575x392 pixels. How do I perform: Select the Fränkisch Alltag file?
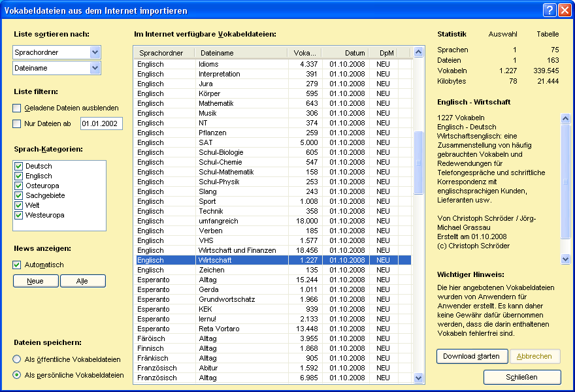(274, 358)
